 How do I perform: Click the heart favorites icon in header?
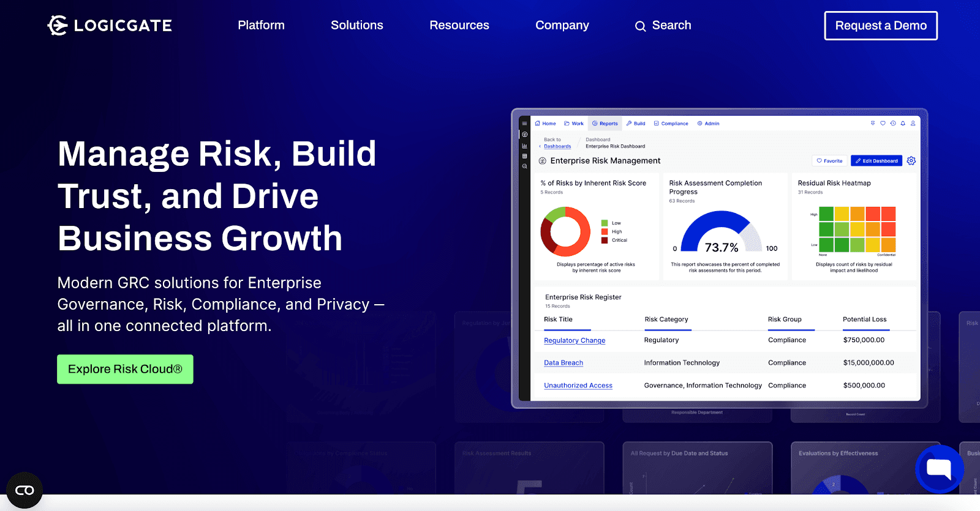point(883,123)
